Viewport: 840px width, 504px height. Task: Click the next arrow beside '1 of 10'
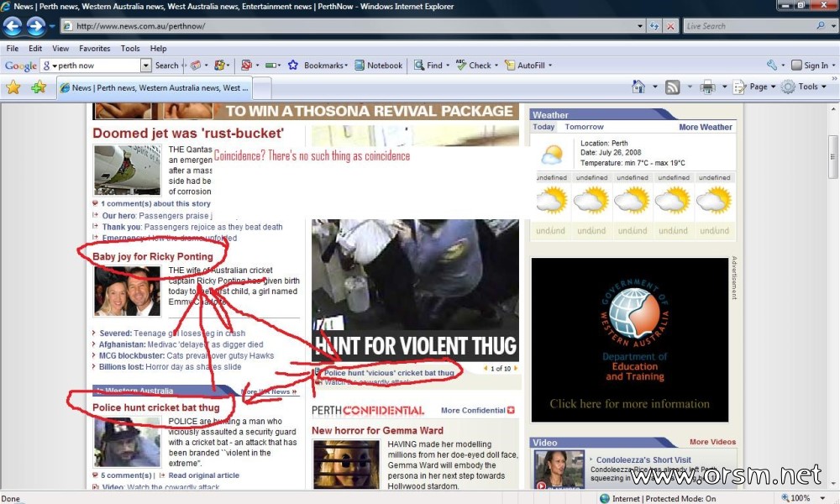(x=516, y=369)
